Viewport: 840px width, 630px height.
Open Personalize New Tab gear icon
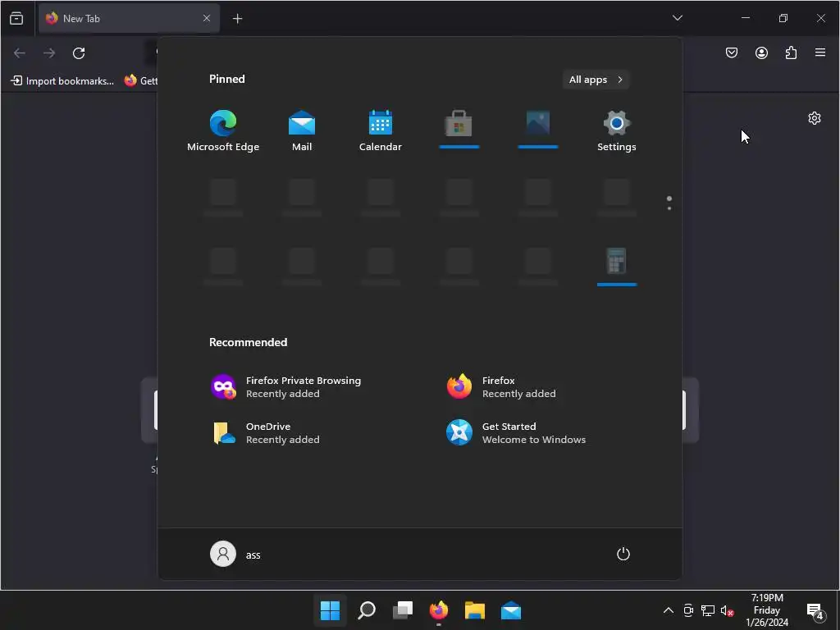point(815,118)
